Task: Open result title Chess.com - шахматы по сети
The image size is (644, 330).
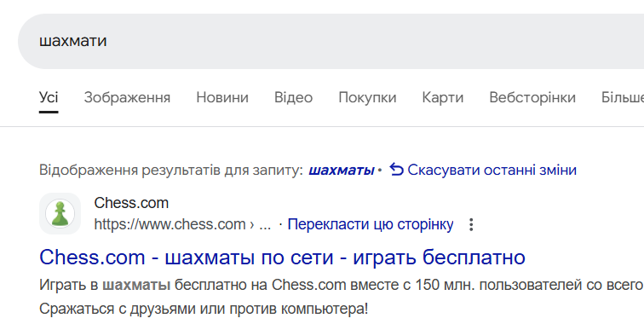Action: 282,258
